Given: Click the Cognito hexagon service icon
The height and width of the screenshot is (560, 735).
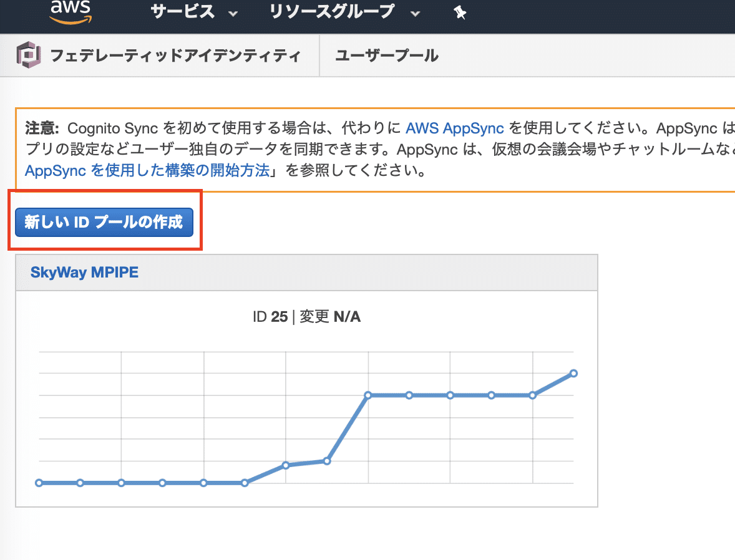Looking at the screenshot, I should click(x=27, y=55).
